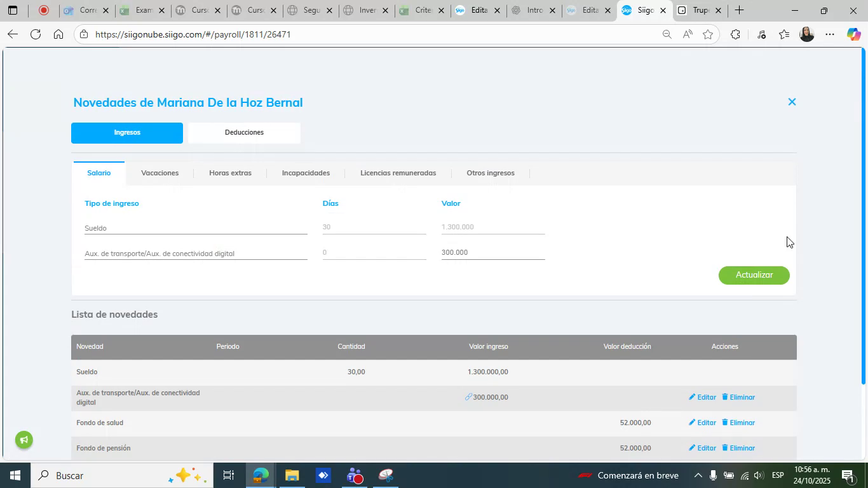The width and height of the screenshot is (868, 488).
Task: Delete the Fondo de pensión row
Action: pyautogui.click(x=738, y=448)
